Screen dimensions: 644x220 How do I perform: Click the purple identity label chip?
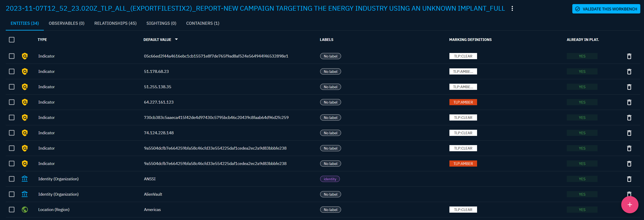pyautogui.click(x=330, y=179)
